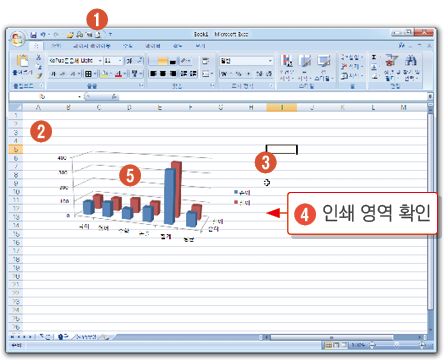Viewport: 444px width, 361px height.
Task: Switch to the Home ribbon tab
Action: [37, 46]
